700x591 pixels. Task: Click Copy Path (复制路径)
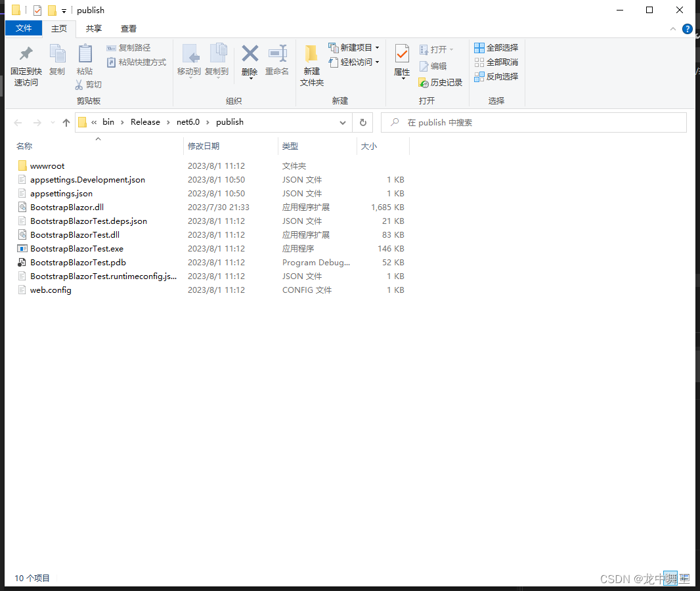pos(129,48)
